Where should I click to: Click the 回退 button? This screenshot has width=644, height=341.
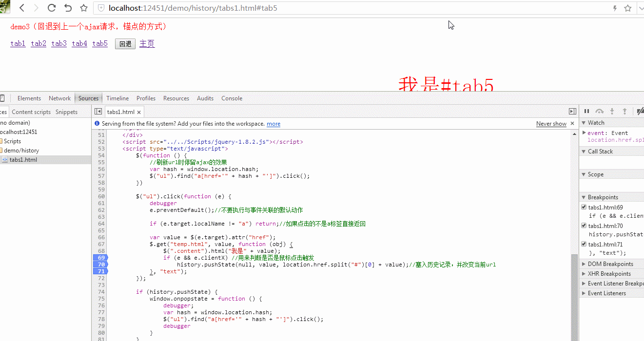(125, 44)
